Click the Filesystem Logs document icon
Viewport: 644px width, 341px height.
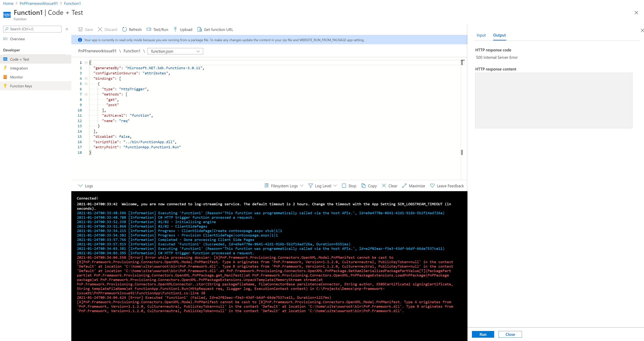point(267,186)
